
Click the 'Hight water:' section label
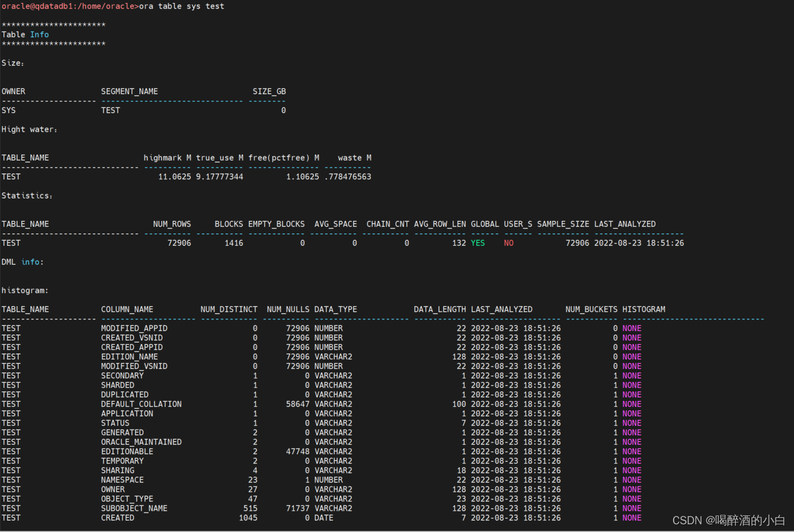click(x=29, y=129)
